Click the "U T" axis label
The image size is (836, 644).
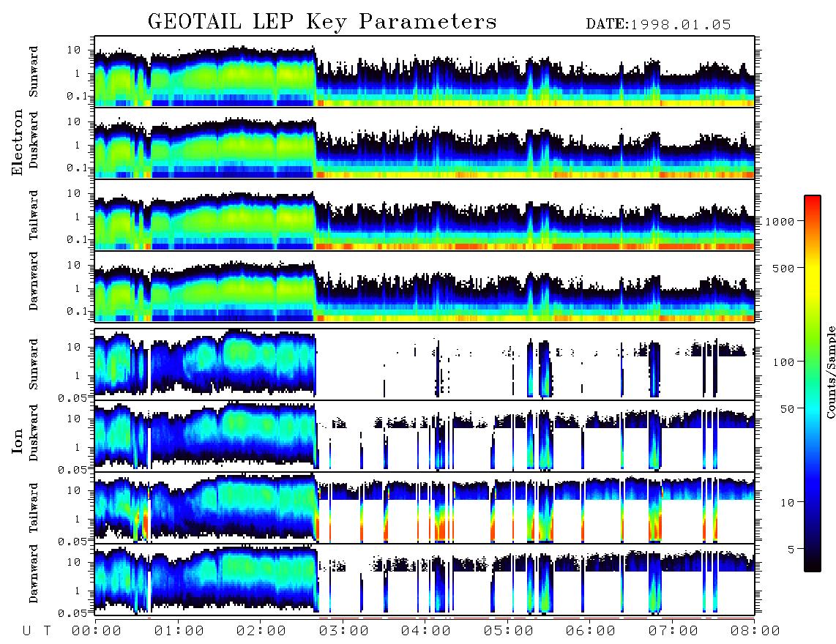click(37, 632)
